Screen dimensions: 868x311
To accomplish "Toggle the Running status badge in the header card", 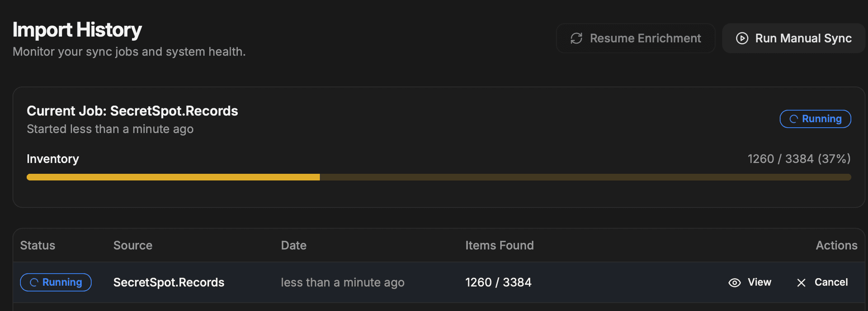I will point(815,119).
